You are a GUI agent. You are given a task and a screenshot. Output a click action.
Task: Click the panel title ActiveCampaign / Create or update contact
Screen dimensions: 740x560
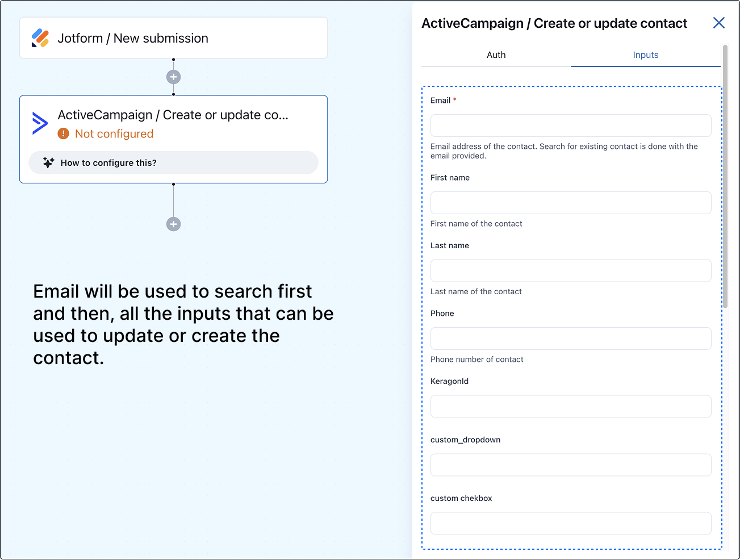tap(554, 23)
